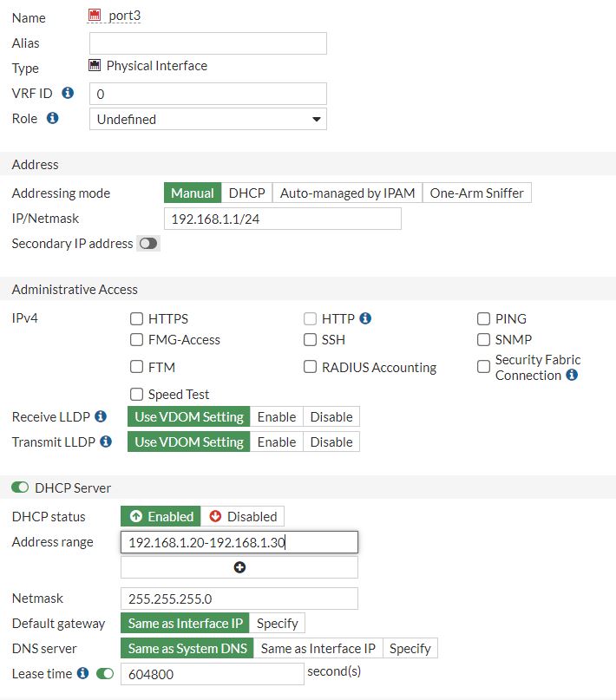This screenshot has height=700, width=616.
Task: Click Disable for Transmit LLDP
Action: [331, 442]
